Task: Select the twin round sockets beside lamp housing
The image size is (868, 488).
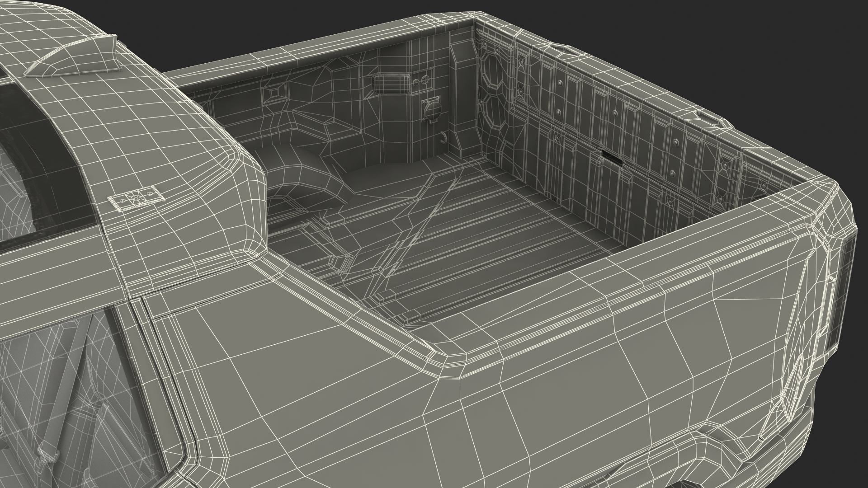Action: click(421, 80)
